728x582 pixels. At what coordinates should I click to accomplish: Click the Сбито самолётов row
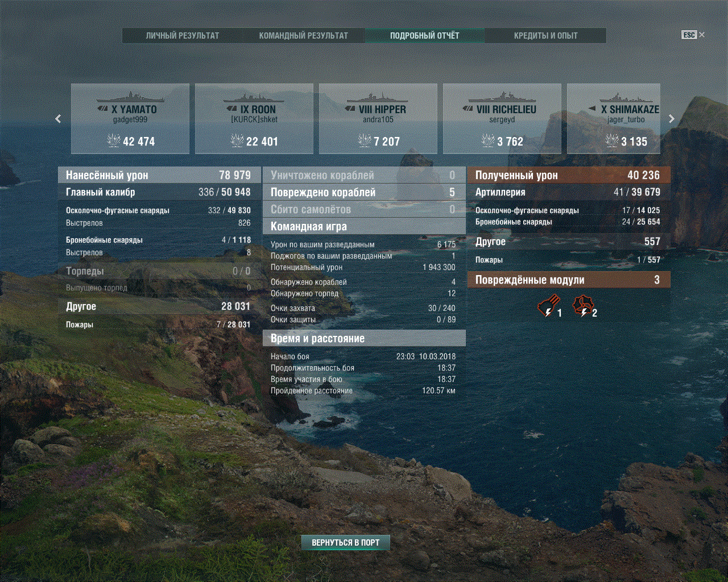[x=364, y=209]
